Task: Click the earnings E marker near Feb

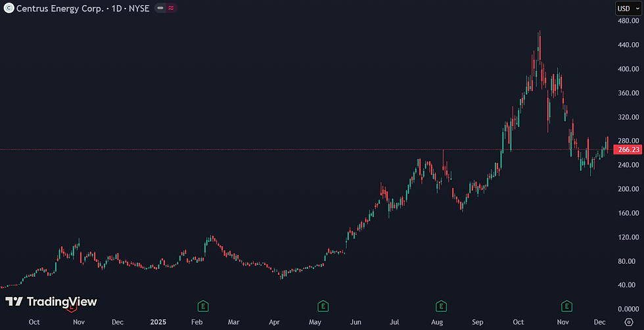Action: 203,306
